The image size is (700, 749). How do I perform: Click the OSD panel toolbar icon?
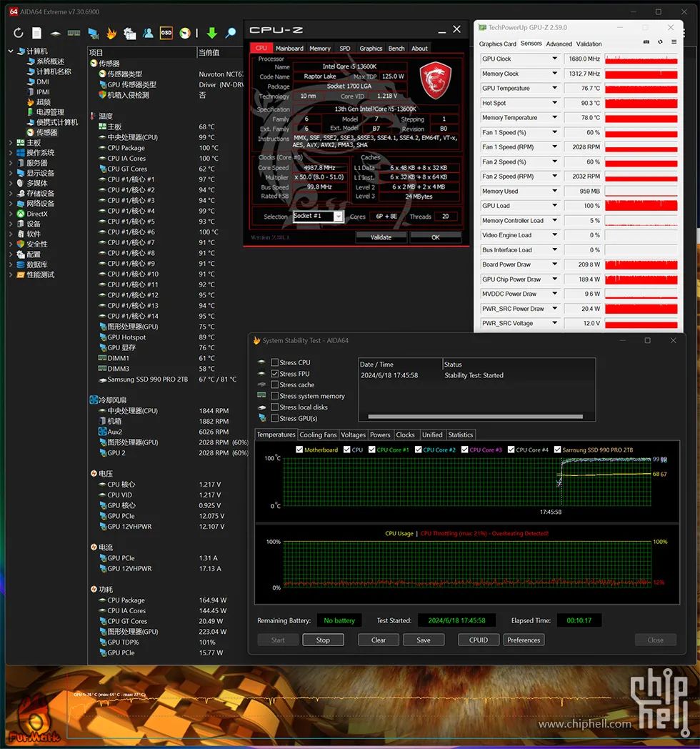166,32
